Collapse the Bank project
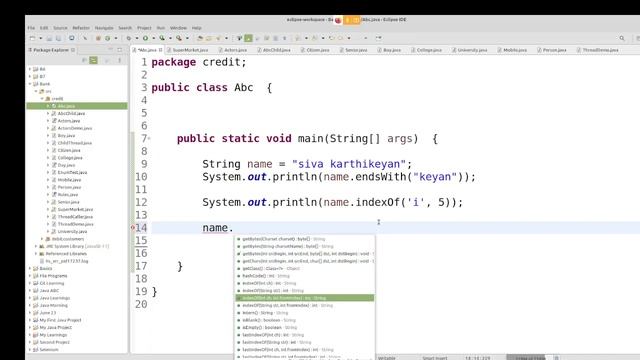Screen dimensions: 640x360 click(x=30, y=84)
